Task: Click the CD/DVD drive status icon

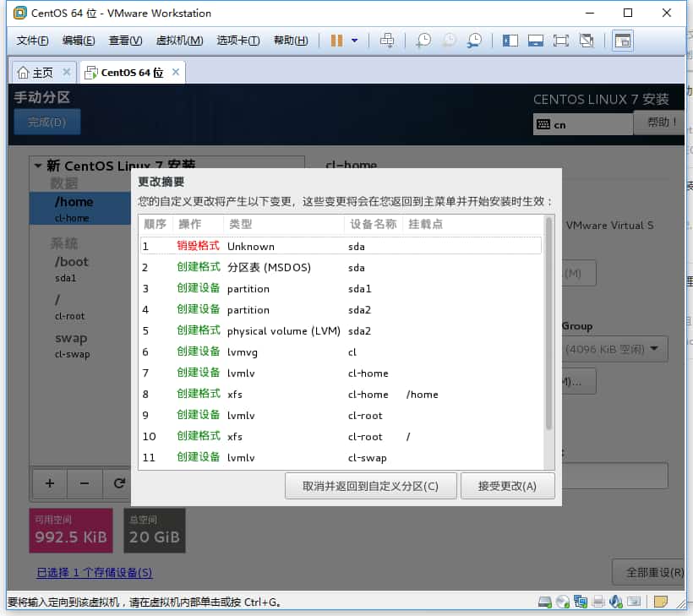Action: [x=563, y=602]
